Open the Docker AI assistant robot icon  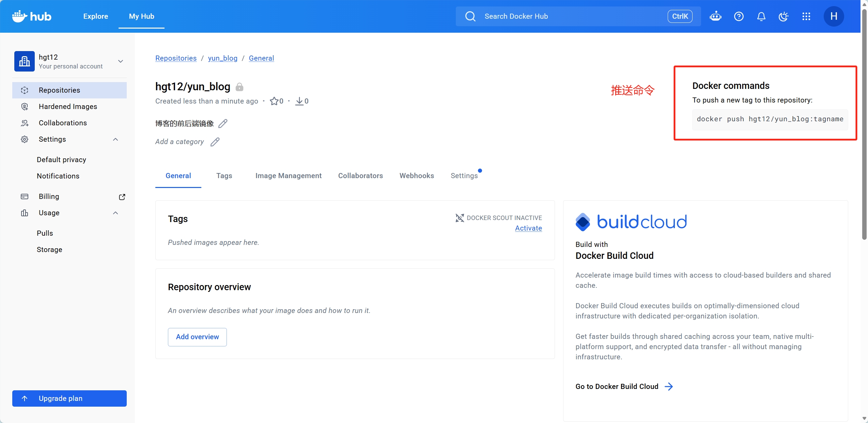point(715,16)
